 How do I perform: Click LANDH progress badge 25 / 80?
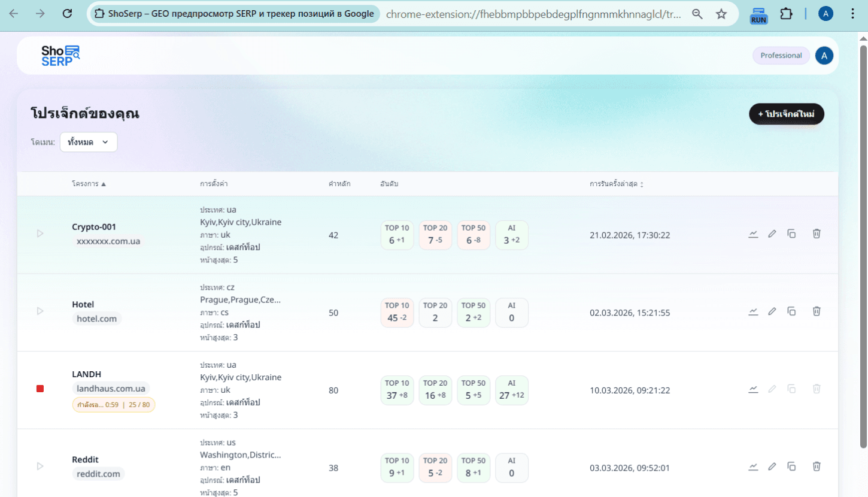[x=114, y=405]
